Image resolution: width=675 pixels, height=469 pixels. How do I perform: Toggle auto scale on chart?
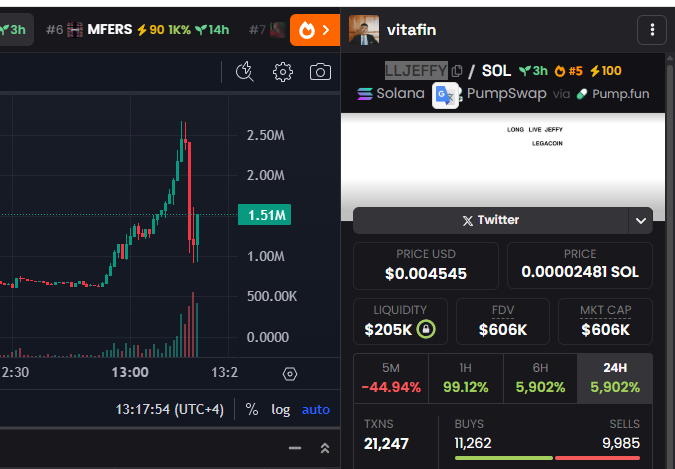click(316, 409)
